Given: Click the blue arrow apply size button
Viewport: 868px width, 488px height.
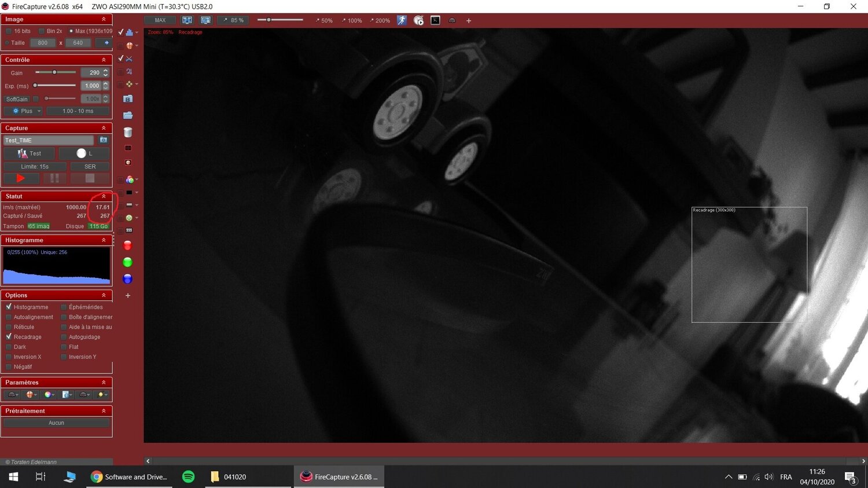Looking at the screenshot, I should pos(104,43).
